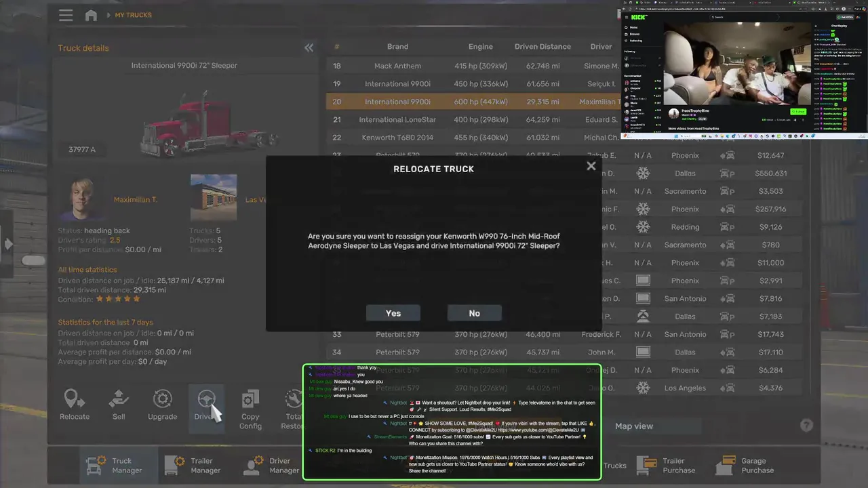The image size is (868, 488).
Task: Click the trailer type icon in $7,183 row
Action: coord(642,317)
